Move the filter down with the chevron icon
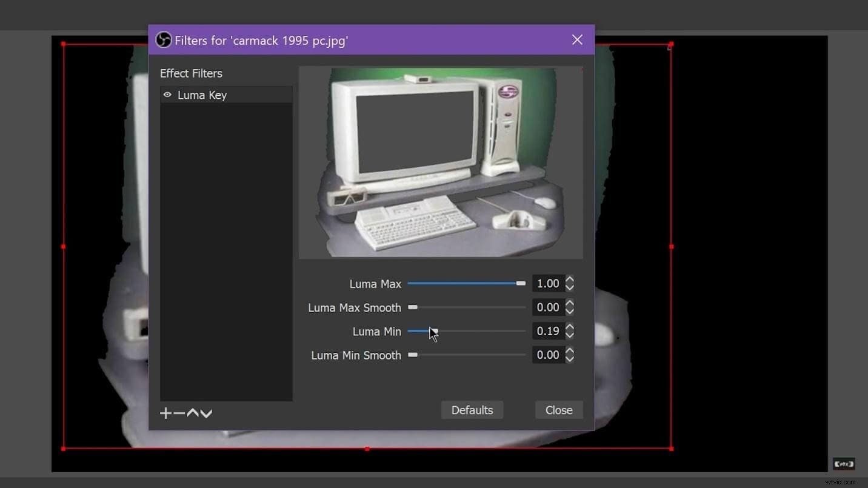 click(207, 413)
